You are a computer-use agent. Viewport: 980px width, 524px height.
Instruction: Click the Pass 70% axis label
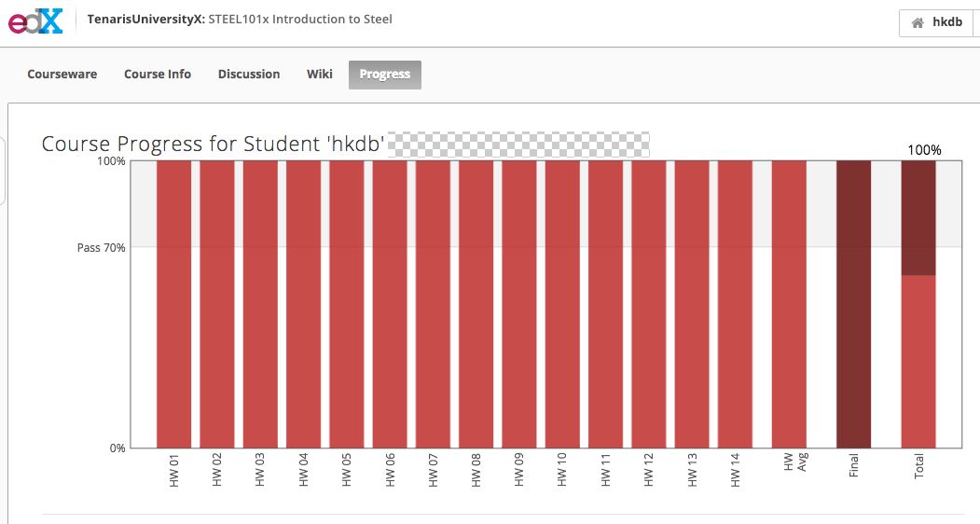click(101, 248)
